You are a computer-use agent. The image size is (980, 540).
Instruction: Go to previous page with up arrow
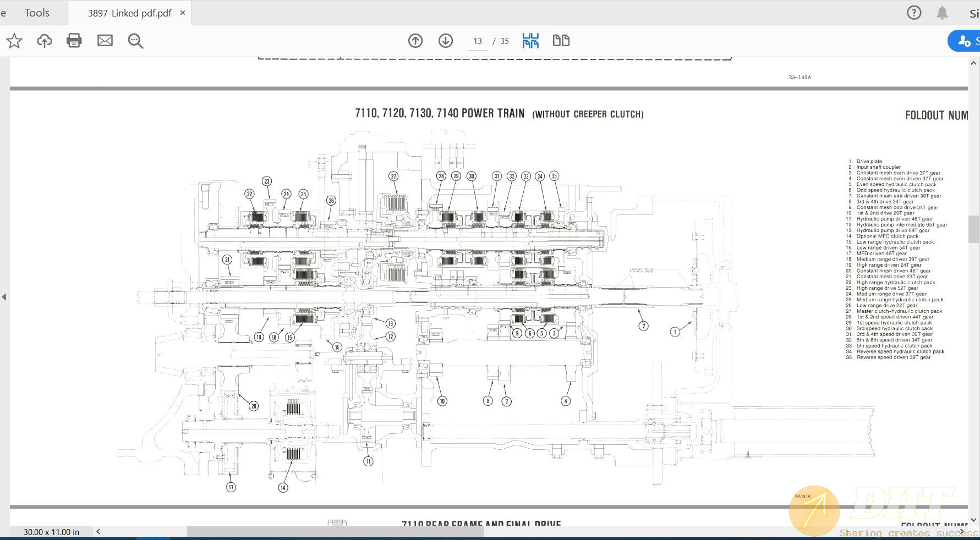click(415, 40)
